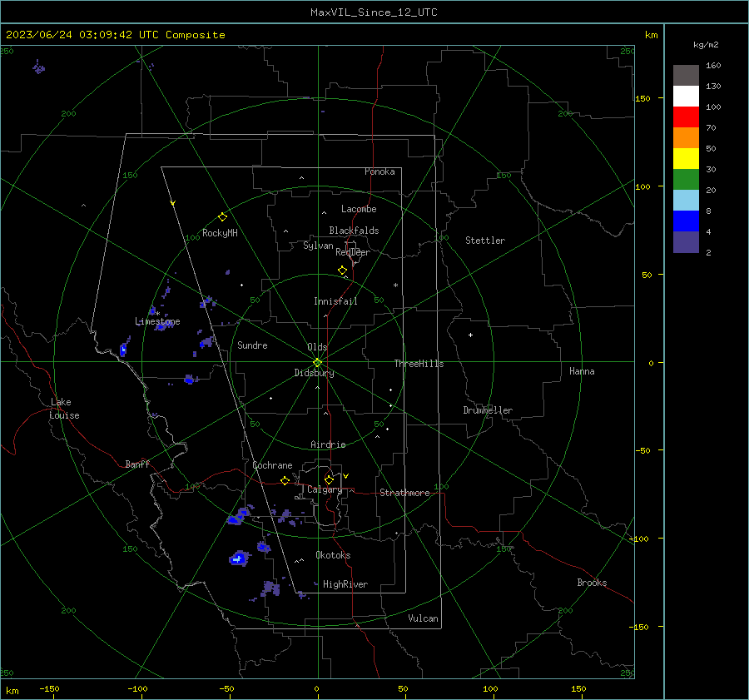Click the yellow diamond marker near Cochrane

(285, 481)
